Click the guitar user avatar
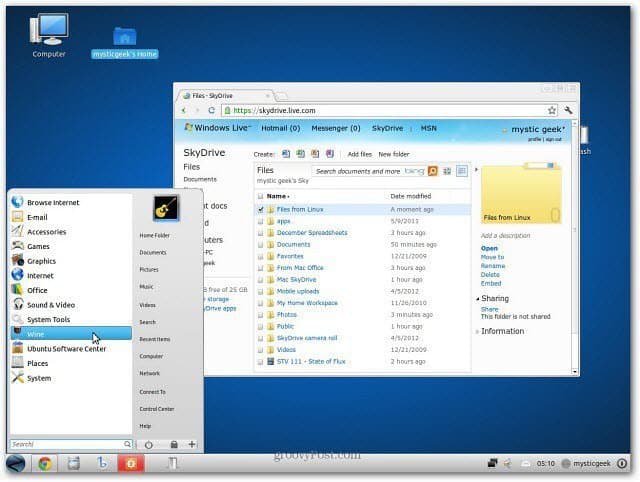Viewport: 640px width, 482px height. 166,208
